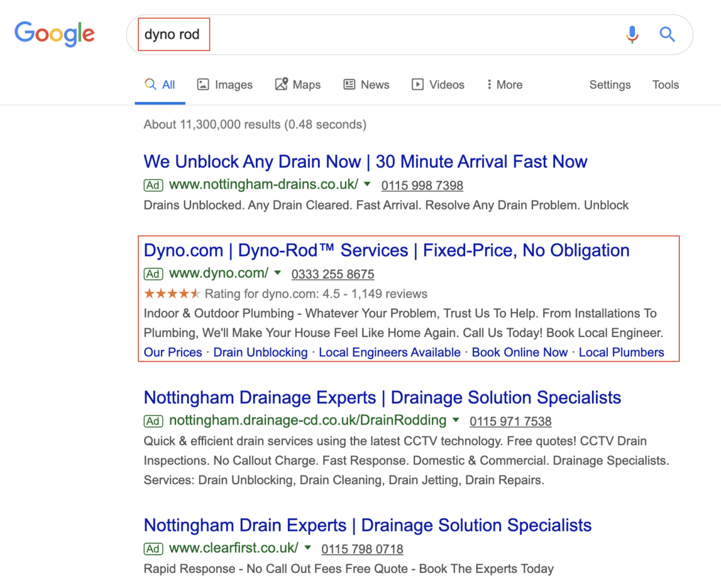Open search Tools

(666, 85)
